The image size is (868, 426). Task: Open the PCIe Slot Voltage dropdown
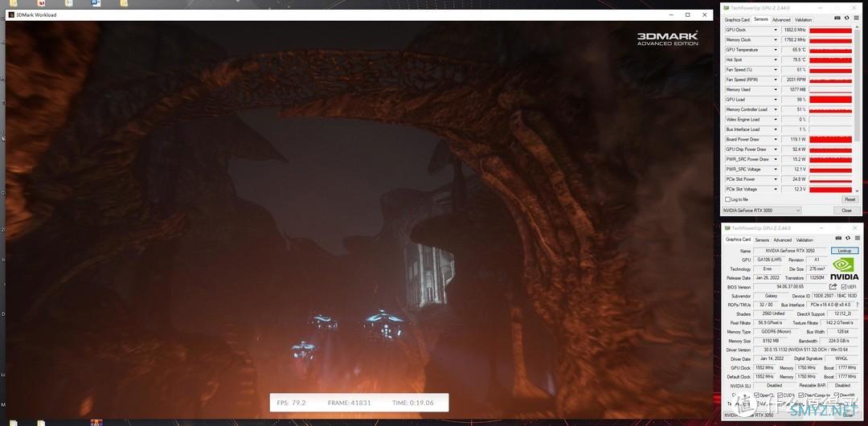pos(776,190)
